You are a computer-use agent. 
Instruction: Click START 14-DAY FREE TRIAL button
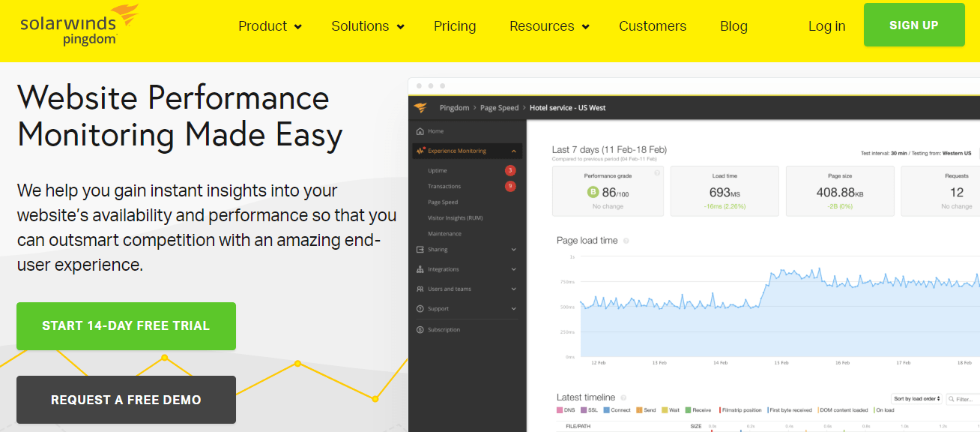point(126,326)
